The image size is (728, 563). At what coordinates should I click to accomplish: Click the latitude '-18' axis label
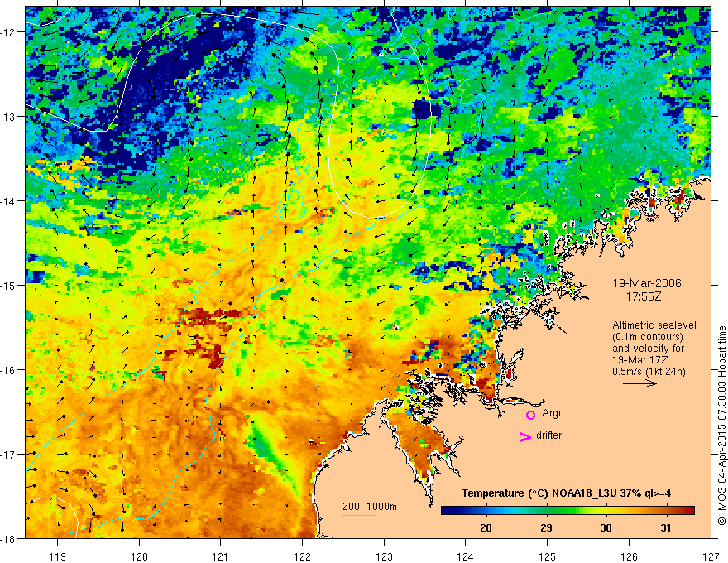tap(8, 538)
